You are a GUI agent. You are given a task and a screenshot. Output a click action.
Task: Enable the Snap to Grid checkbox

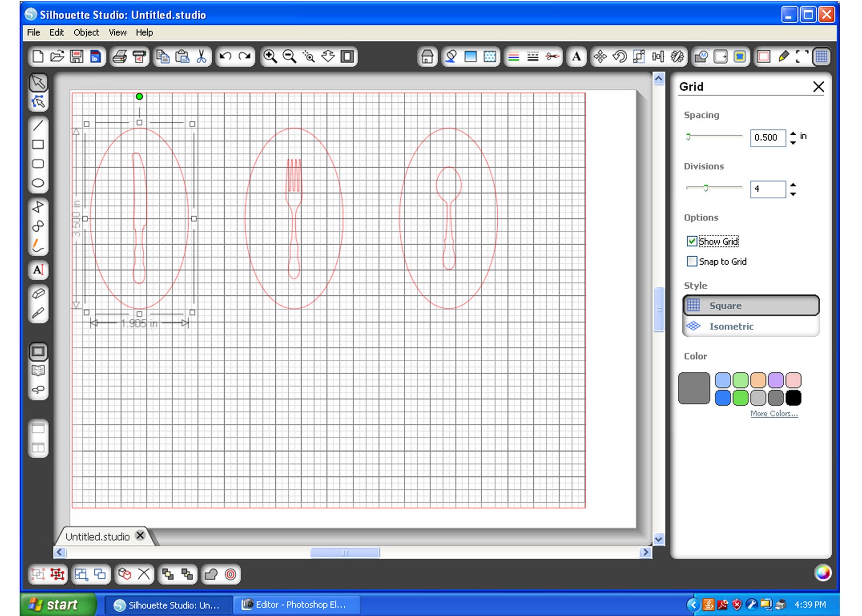(692, 261)
